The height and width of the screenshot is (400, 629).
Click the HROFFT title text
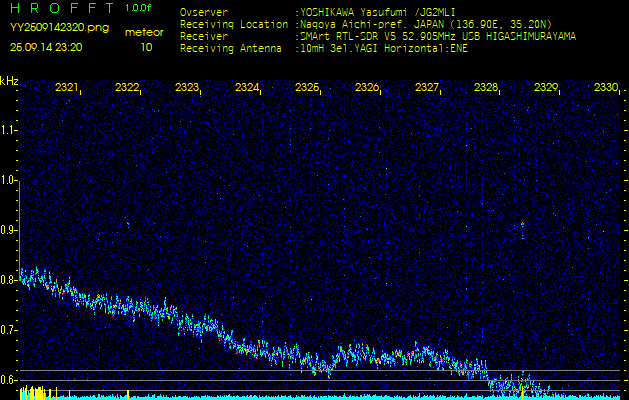(60, 9)
